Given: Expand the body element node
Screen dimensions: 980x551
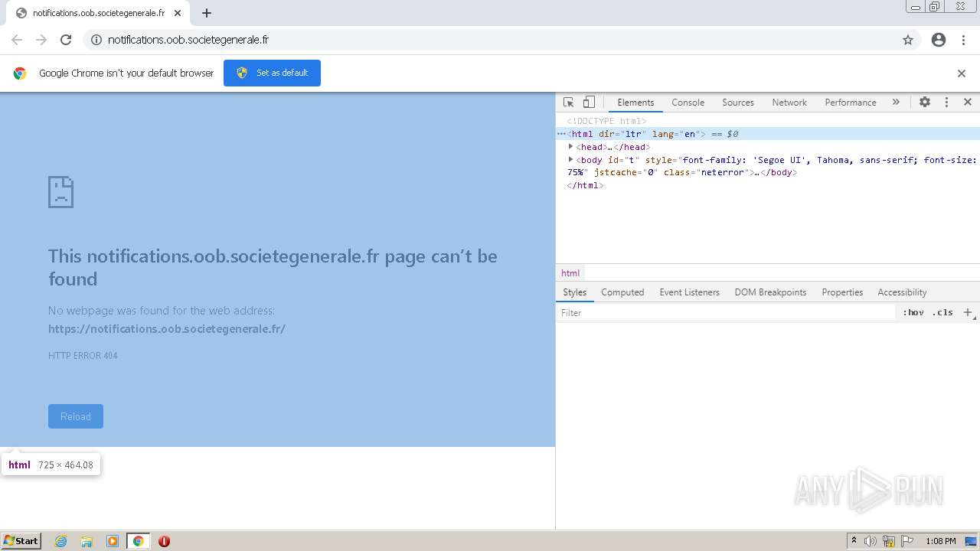Looking at the screenshot, I should pos(570,159).
